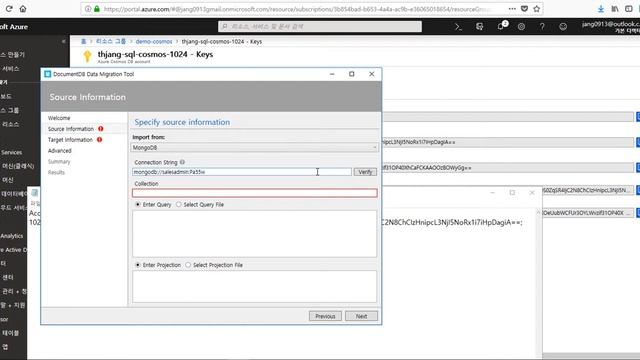This screenshot has height=360, width=640.
Task: Open Advanced step in wizard
Action: click(x=60, y=151)
